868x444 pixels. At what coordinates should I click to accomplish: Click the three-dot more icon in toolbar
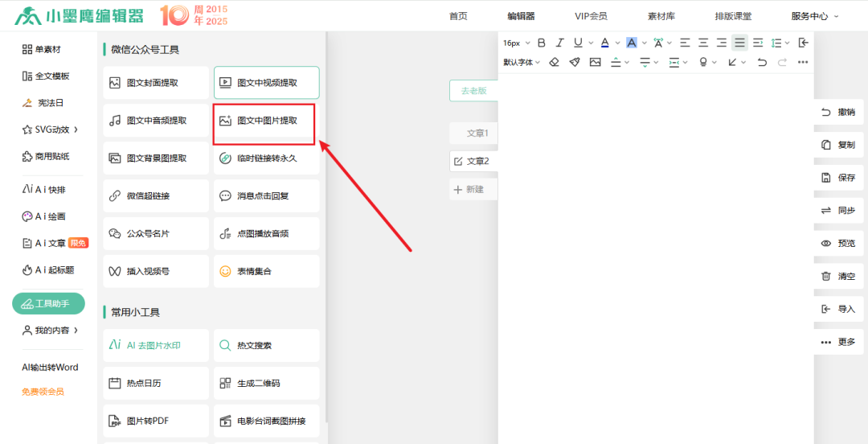pos(803,62)
